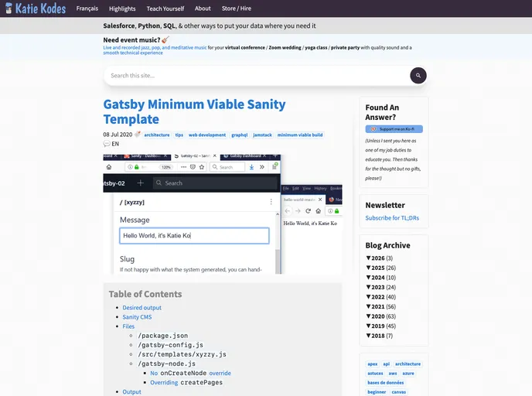Click the minimum viable build tag
The image size is (532, 396).
pyautogui.click(x=300, y=135)
